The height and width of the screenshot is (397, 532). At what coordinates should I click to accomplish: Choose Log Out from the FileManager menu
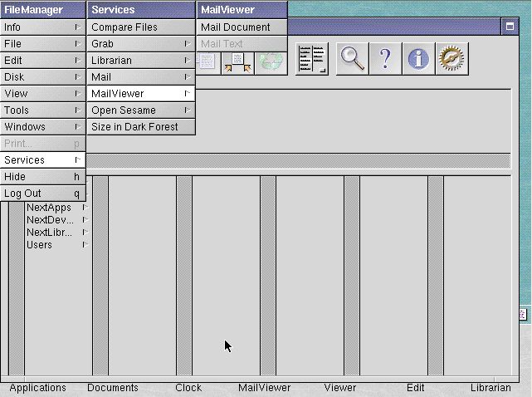tap(43, 194)
